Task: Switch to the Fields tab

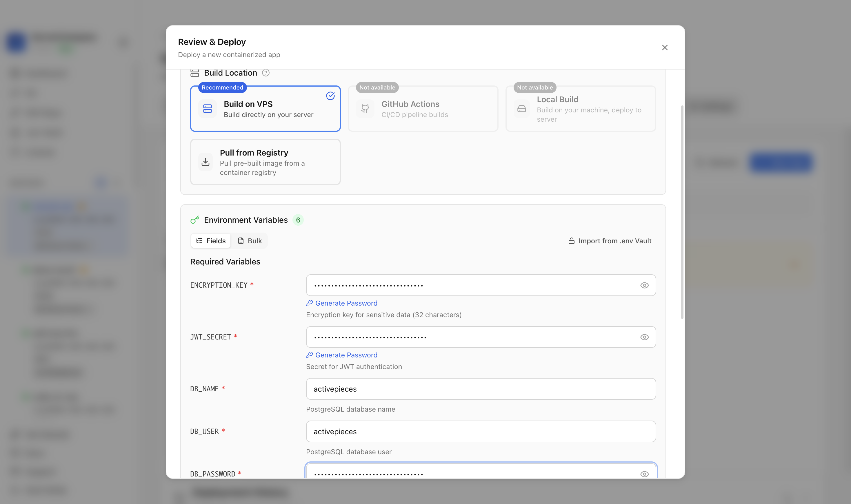Action: tap(211, 241)
